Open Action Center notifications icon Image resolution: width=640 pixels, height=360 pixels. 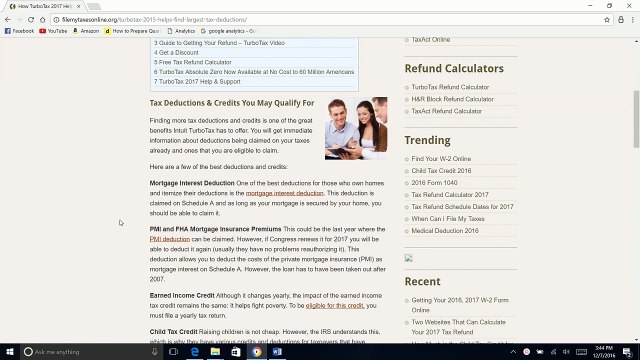point(627,352)
